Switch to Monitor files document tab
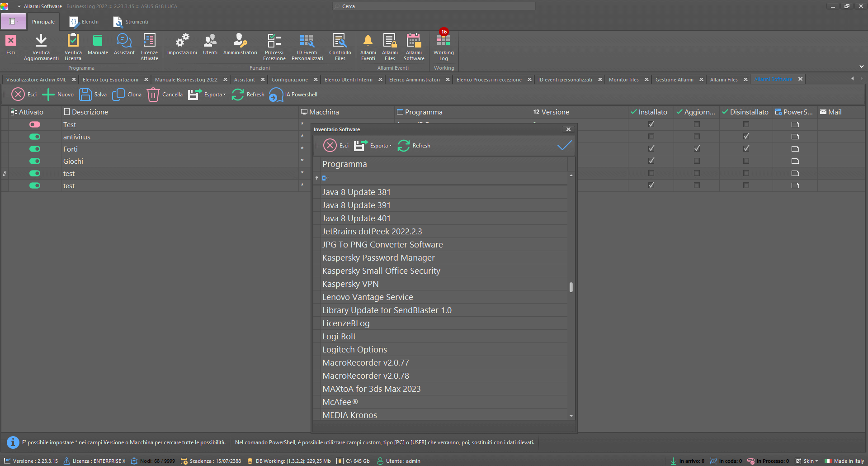 [624, 80]
